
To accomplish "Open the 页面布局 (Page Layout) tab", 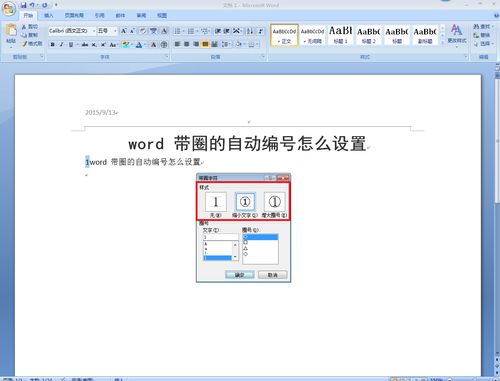I will (74, 15).
